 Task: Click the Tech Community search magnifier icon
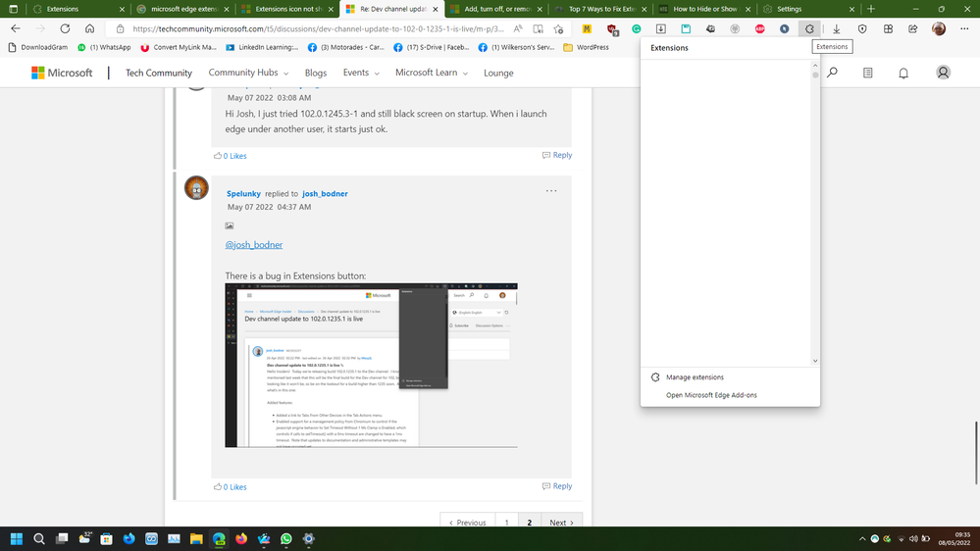point(833,73)
